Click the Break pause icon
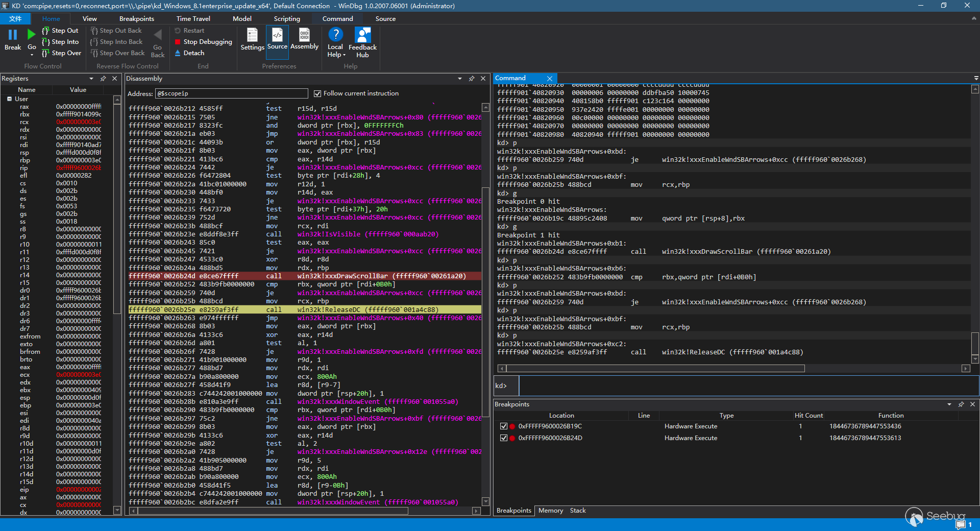The width and height of the screenshot is (980, 531). click(13, 35)
